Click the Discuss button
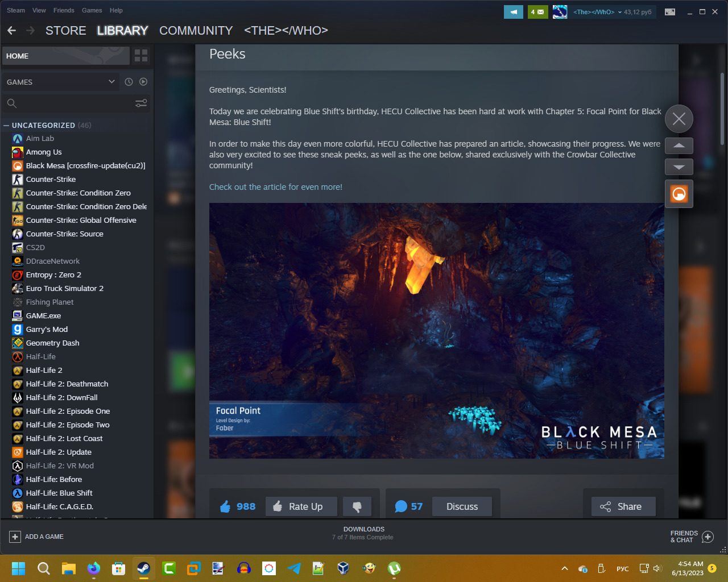The image size is (728, 582). pyautogui.click(x=462, y=506)
